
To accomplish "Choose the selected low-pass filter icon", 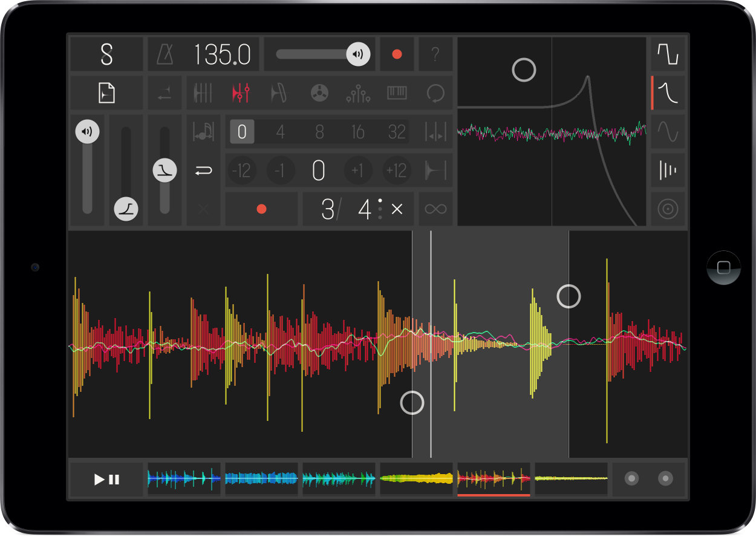I will coord(668,93).
